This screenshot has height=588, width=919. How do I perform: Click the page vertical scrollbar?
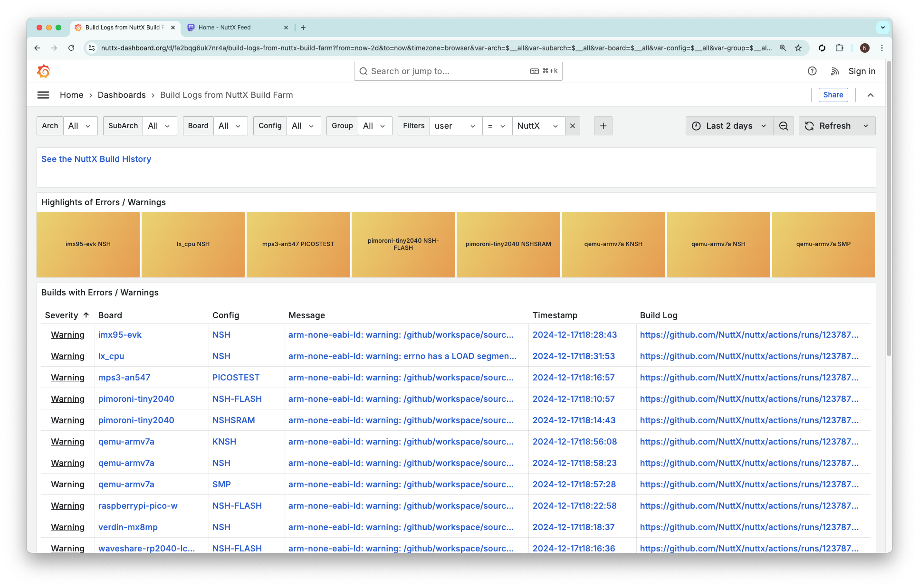889,209
